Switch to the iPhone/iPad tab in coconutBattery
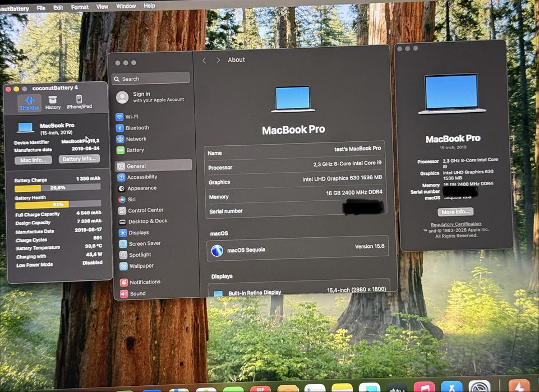539x392 pixels. (x=79, y=103)
